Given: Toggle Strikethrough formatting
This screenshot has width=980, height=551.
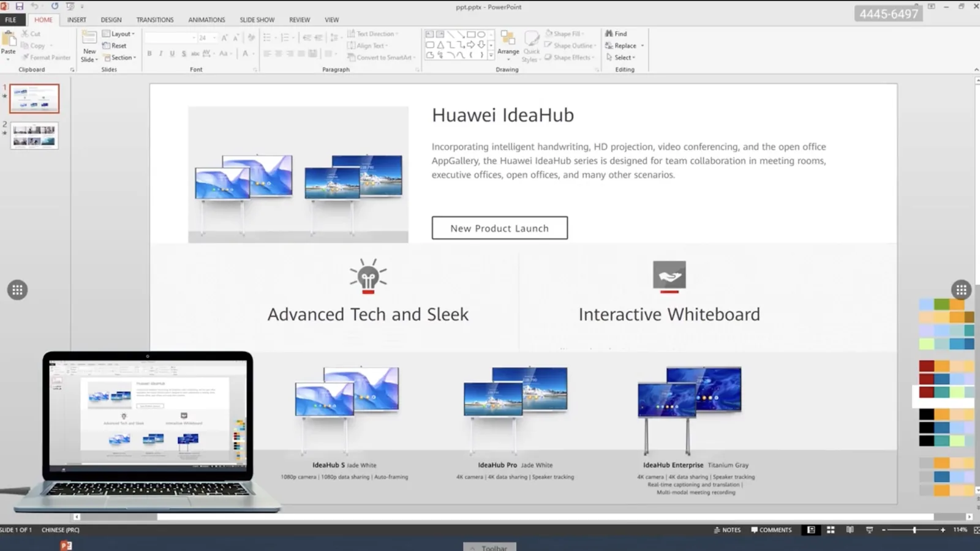Looking at the screenshot, I should click(x=195, y=54).
